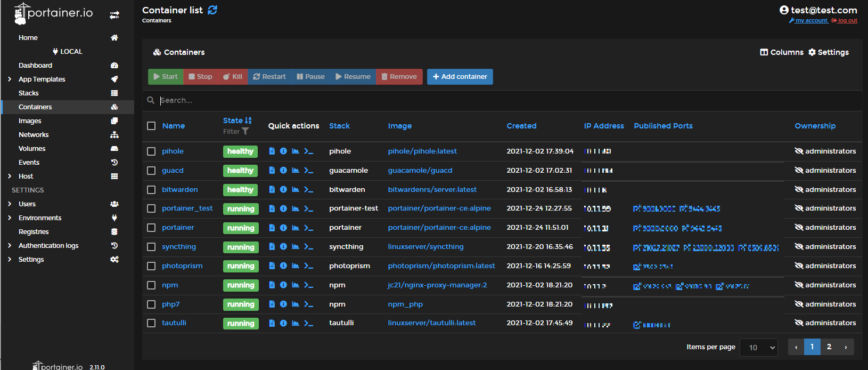Expand the App Templates sidebar chevron
Screen dimensions: 868x370
[10, 79]
